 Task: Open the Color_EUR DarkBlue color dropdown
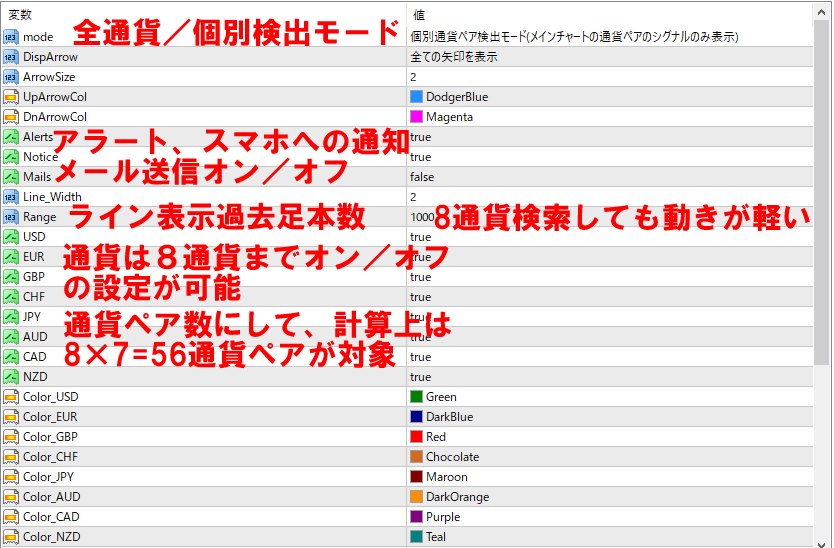point(610,417)
